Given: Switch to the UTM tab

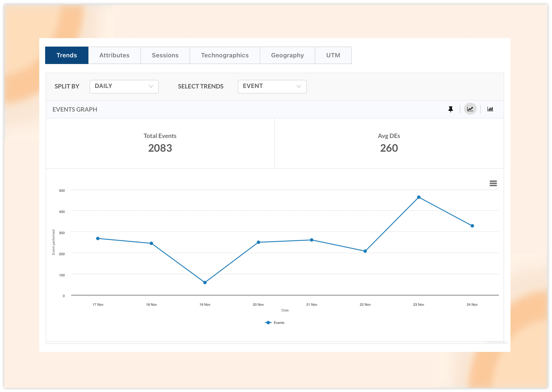Looking at the screenshot, I should [x=333, y=55].
